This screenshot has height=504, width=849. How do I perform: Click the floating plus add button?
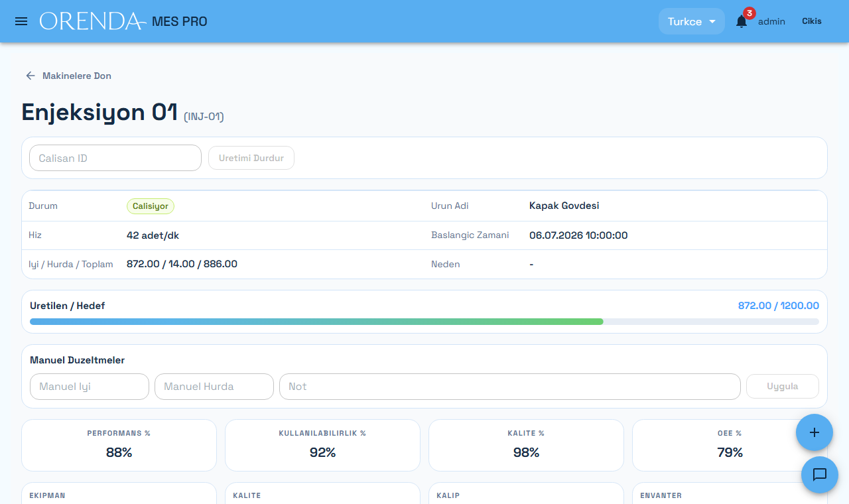tap(815, 432)
